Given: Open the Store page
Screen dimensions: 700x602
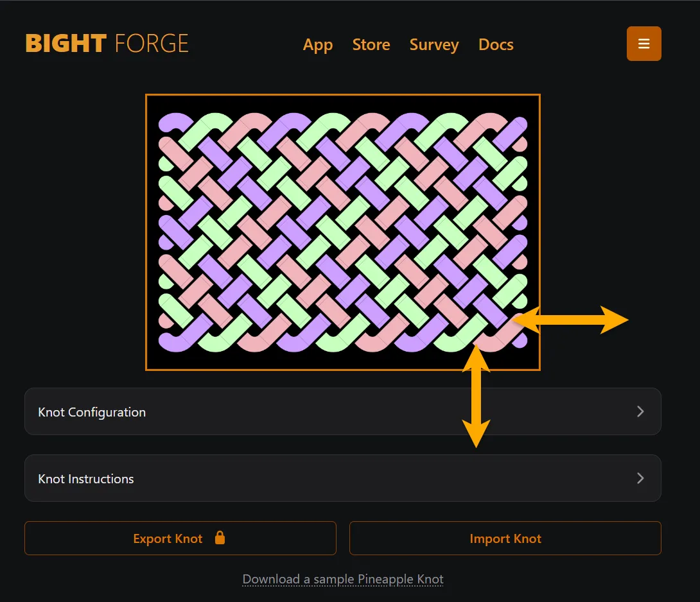Looking at the screenshot, I should click(x=371, y=45).
